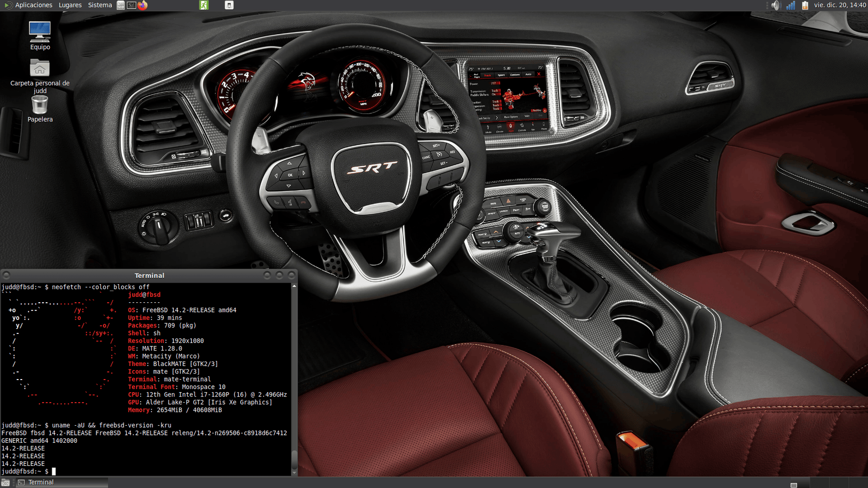
Task: Open the Lugares menu
Action: coord(70,5)
